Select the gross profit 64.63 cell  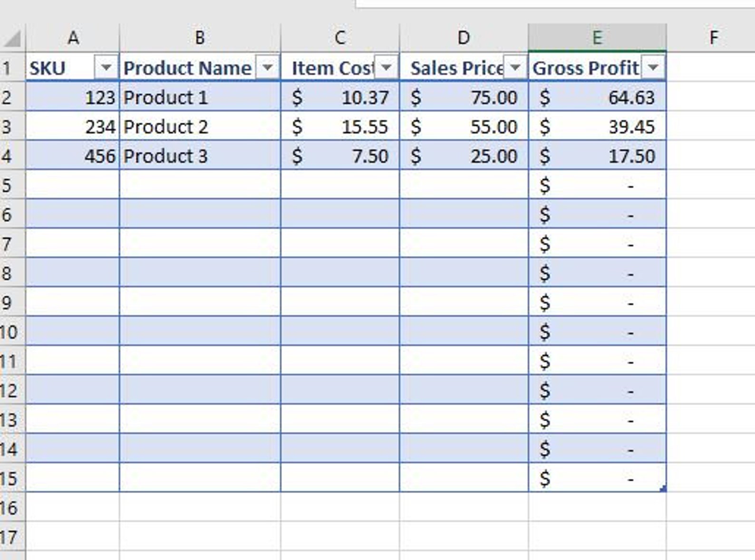click(x=597, y=97)
